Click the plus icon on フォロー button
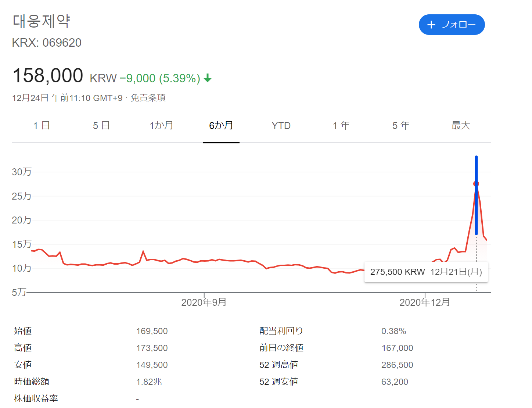Viewport: 532px width, 408px height. tap(431, 25)
